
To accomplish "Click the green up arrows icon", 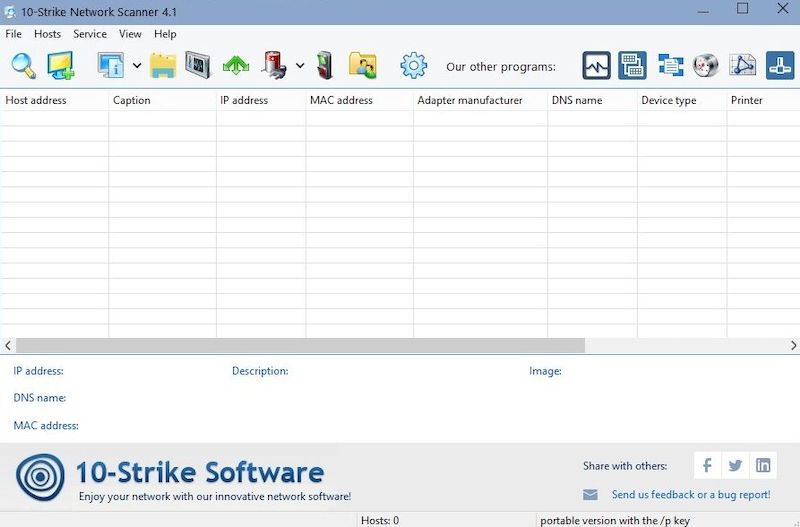I will point(236,66).
